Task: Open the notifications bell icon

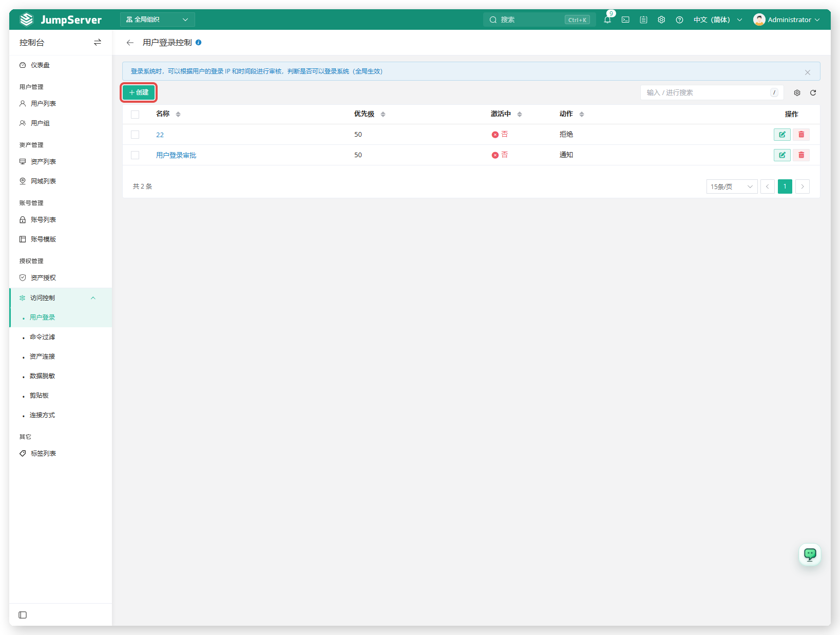Action: tap(607, 20)
